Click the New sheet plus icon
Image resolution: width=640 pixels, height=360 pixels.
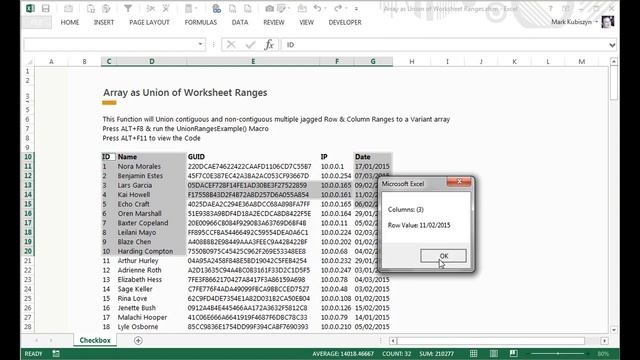138,340
